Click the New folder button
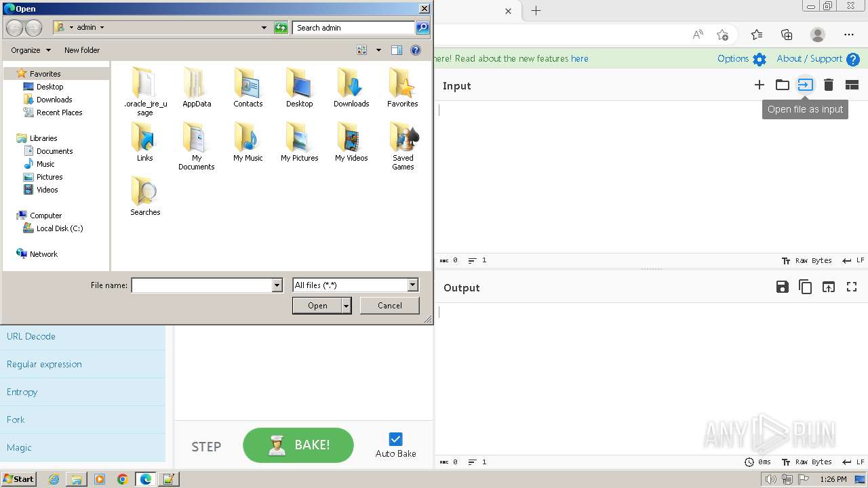The height and width of the screenshot is (488, 868). (x=82, y=50)
